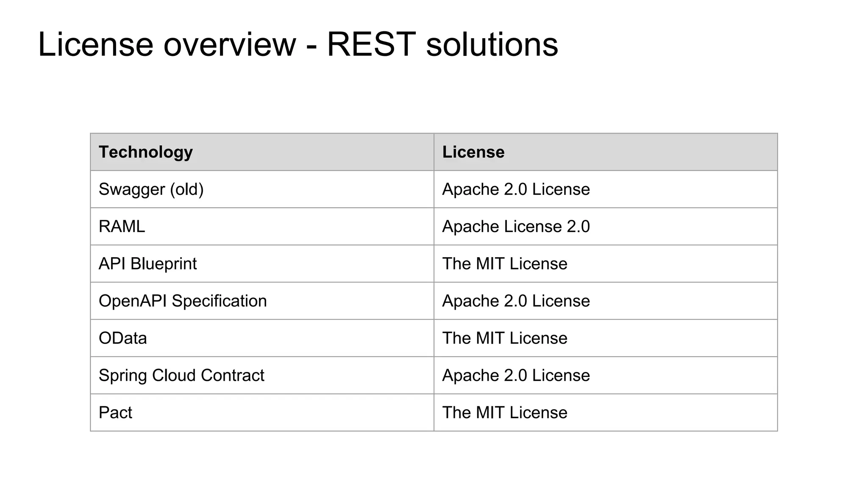Image resolution: width=868 pixels, height=488 pixels.
Task: Select the "Technology" column header
Action: 145,152
